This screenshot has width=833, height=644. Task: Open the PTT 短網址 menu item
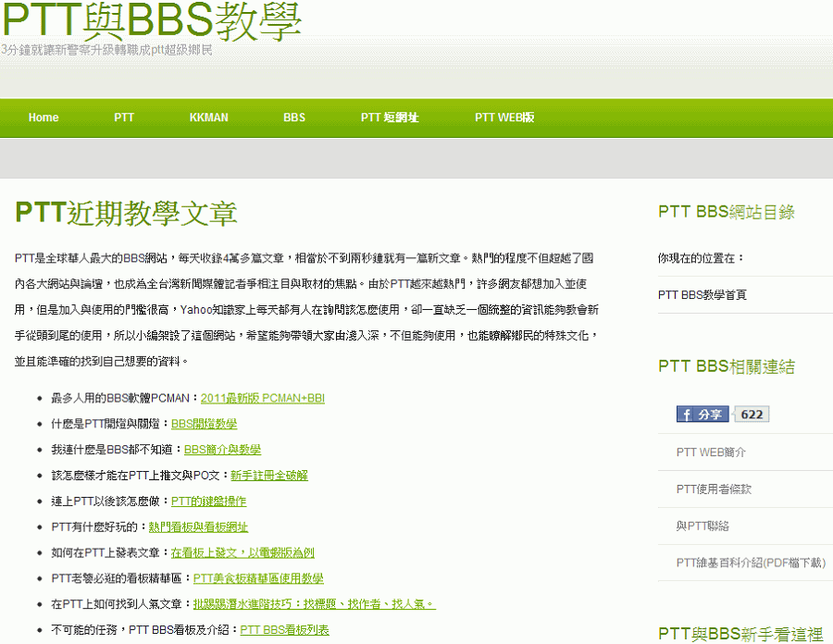pos(390,118)
